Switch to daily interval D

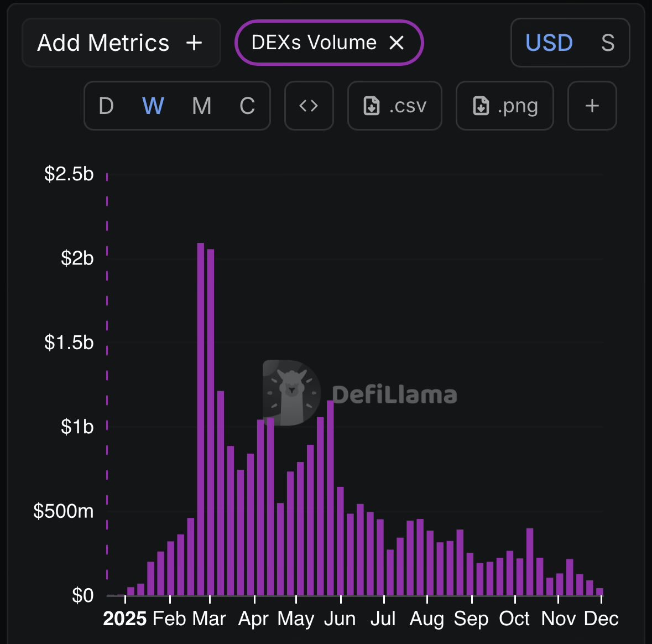[x=106, y=106]
